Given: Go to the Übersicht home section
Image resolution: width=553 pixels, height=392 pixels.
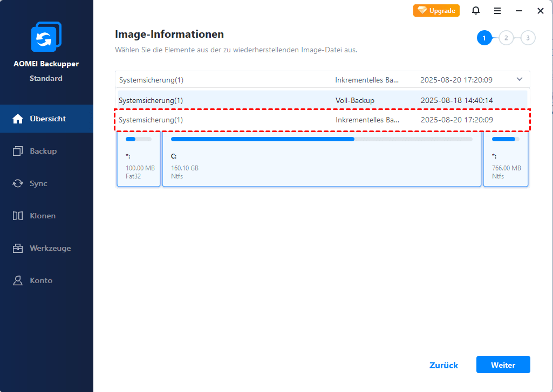Looking at the screenshot, I should click(x=46, y=119).
